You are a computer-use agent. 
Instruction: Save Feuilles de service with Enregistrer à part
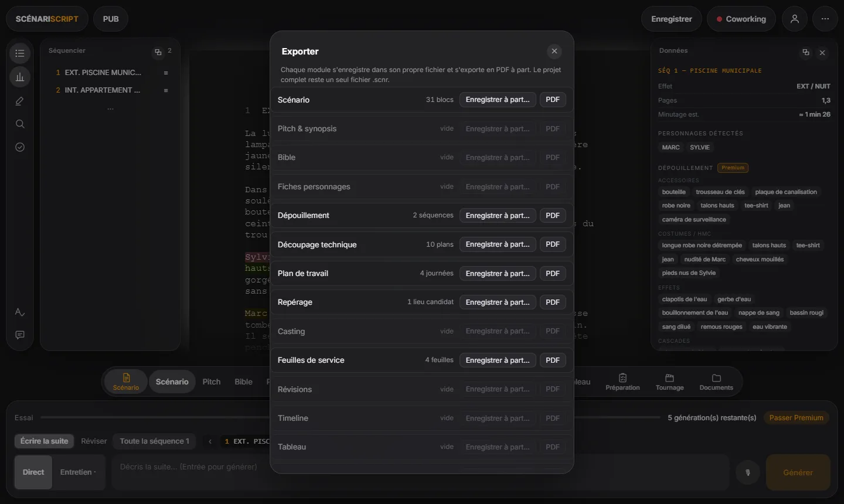(x=498, y=360)
